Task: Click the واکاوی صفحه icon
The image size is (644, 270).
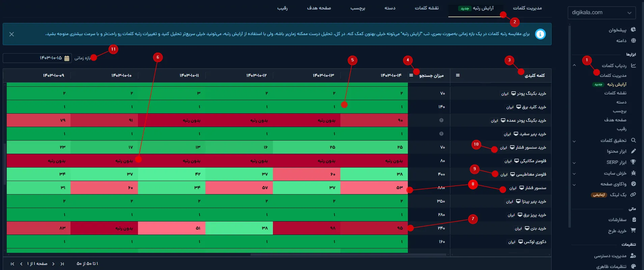Action: 633,184
